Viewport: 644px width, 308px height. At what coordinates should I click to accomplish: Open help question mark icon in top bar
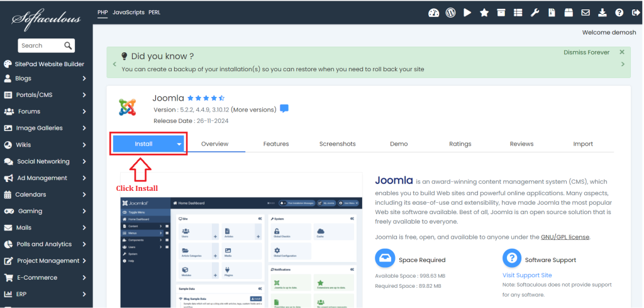619,13
